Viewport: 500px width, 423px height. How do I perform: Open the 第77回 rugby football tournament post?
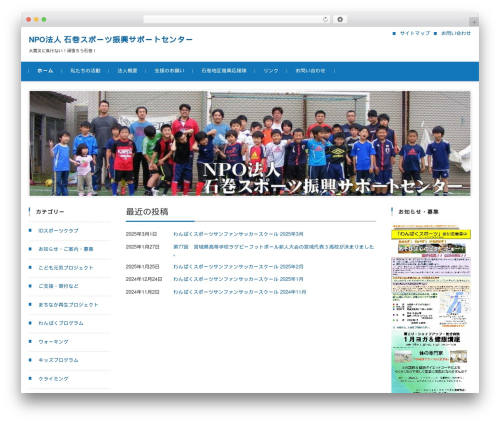pos(273,247)
